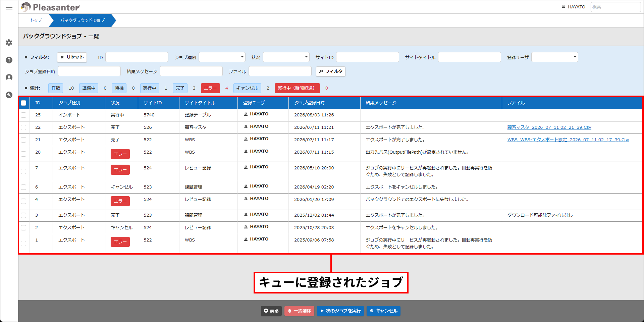Open the 登録ユーザ filter dropdown
Screen dimensions: 644x322
(x=555, y=57)
